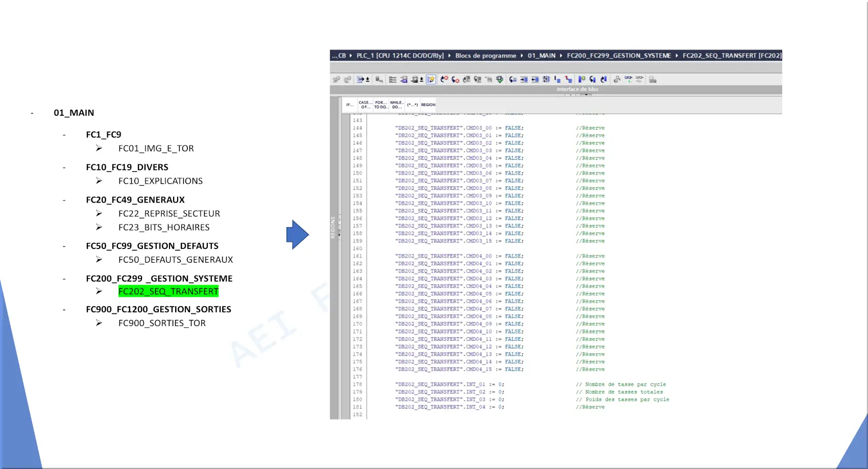Click the go to previous bookmark icon
The height and width of the screenshot is (469, 868).
pyautogui.click(x=604, y=80)
